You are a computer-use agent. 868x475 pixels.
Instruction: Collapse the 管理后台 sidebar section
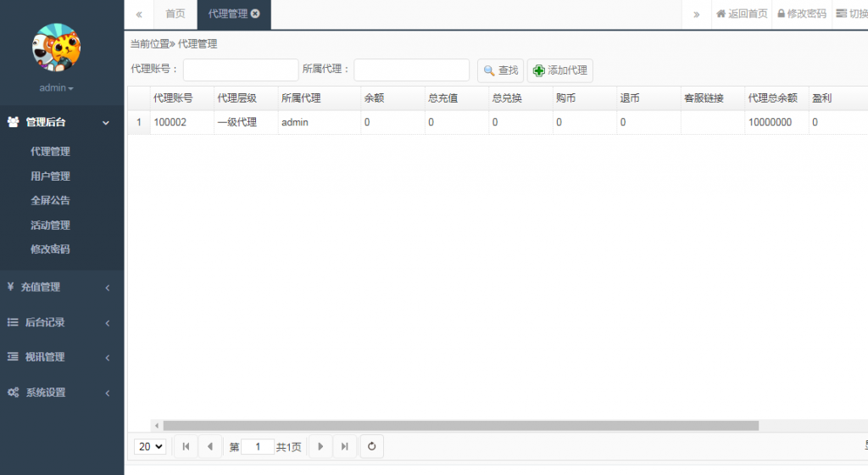[x=61, y=122]
